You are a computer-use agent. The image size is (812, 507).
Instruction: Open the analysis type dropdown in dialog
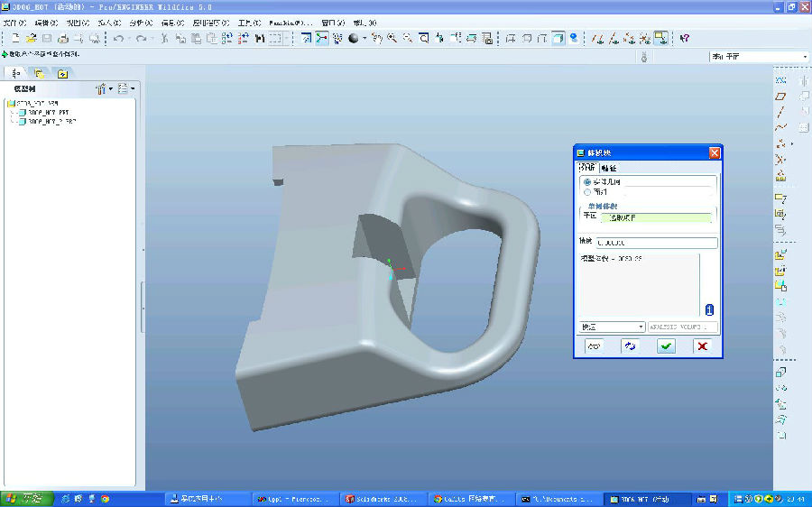click(x=612, y=327)
